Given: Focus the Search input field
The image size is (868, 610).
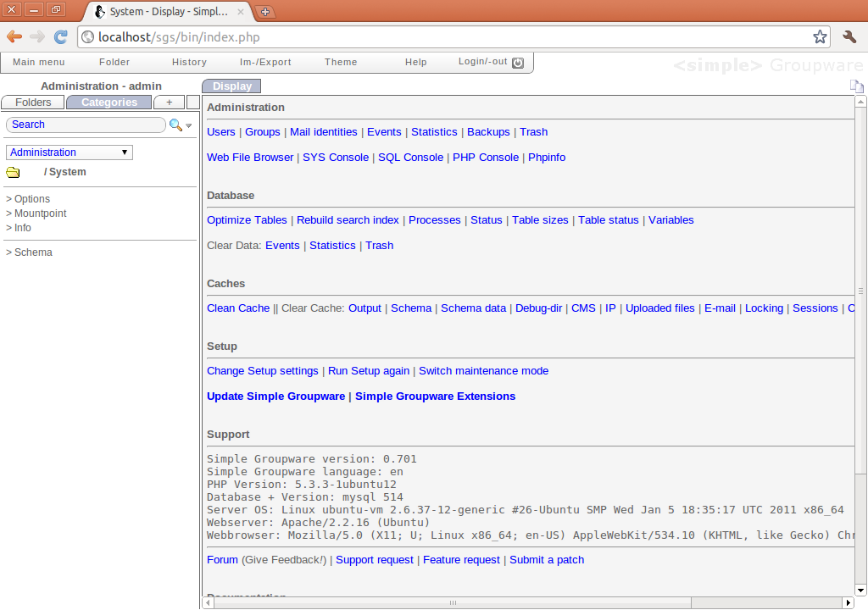Looking at the screenshot, I should (86, 125).
